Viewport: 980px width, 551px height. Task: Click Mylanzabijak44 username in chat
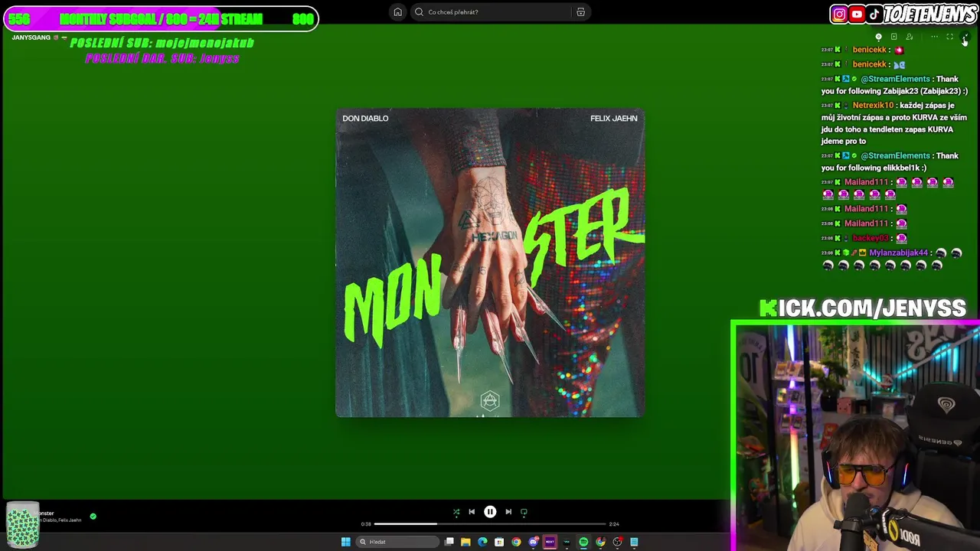[x=898, y=253]
